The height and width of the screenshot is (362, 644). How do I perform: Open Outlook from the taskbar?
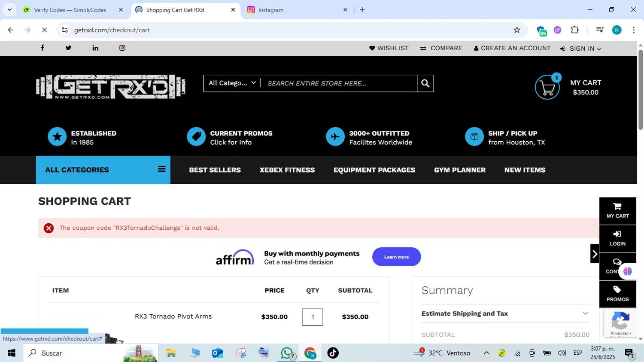pos(217,353)
